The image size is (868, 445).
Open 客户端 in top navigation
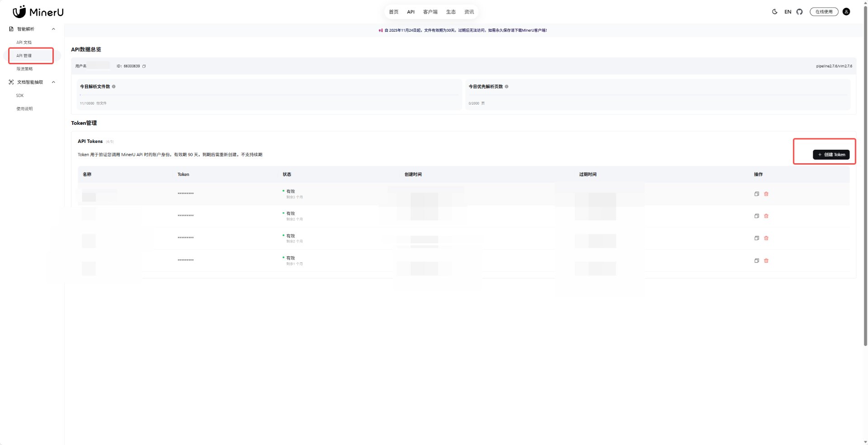tap(430, 12)
